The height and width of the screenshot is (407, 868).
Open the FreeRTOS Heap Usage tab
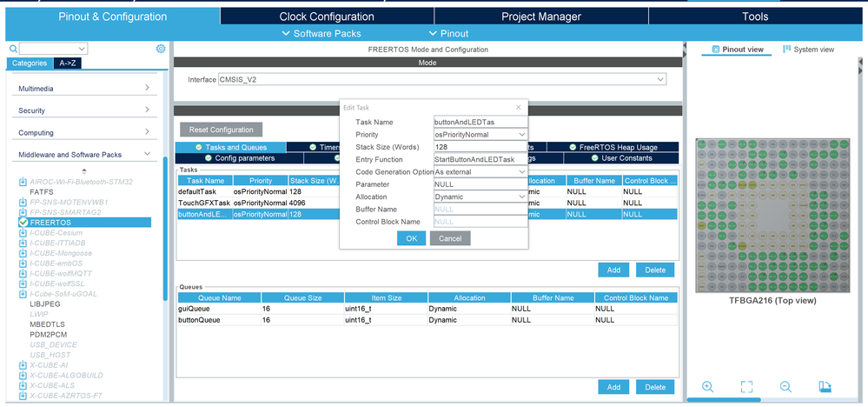point(613,147)
